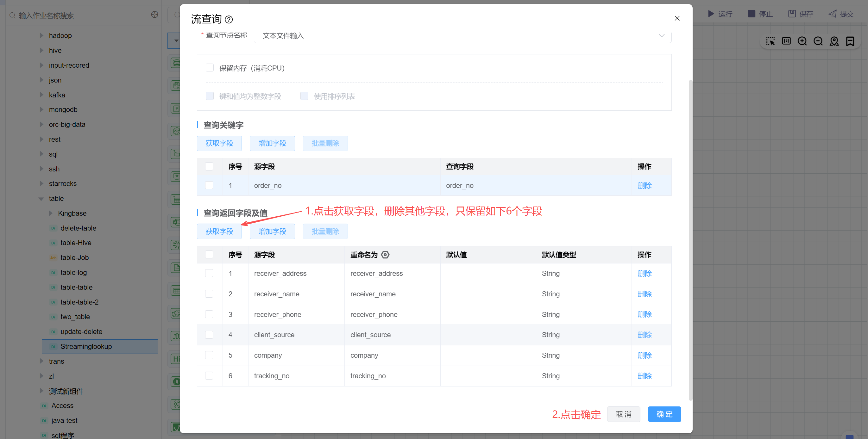This screenshot has height=439, width=868.
Task: Click the 运行 play icon
Action: [711, 14]
